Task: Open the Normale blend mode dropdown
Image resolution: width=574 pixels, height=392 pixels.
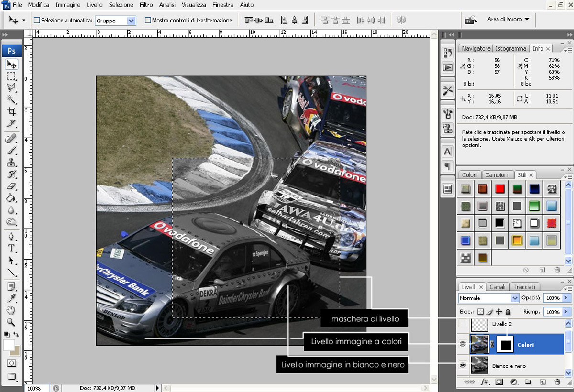Action: click(x=515, y=298)
